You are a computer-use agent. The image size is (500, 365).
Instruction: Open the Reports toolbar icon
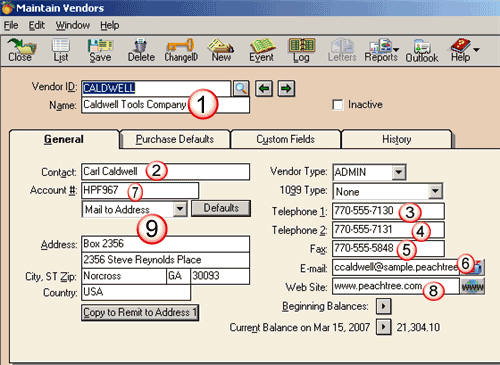[x=380, y=50]
